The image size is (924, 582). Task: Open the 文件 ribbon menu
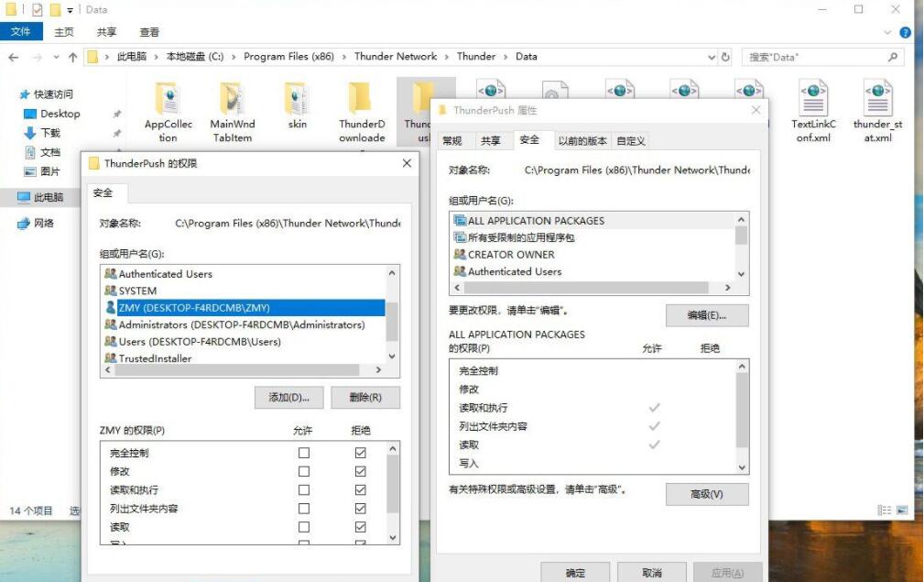[21, 31]
